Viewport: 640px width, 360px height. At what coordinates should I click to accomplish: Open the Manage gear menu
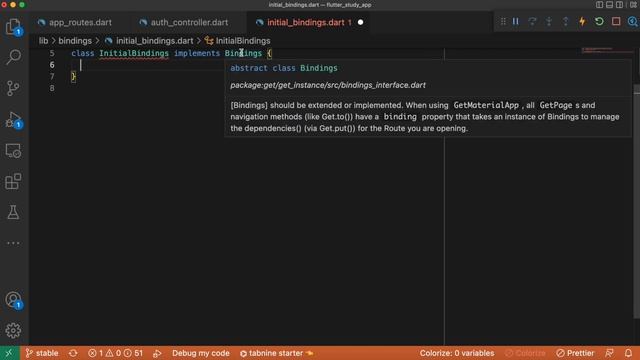click(13, 331)
